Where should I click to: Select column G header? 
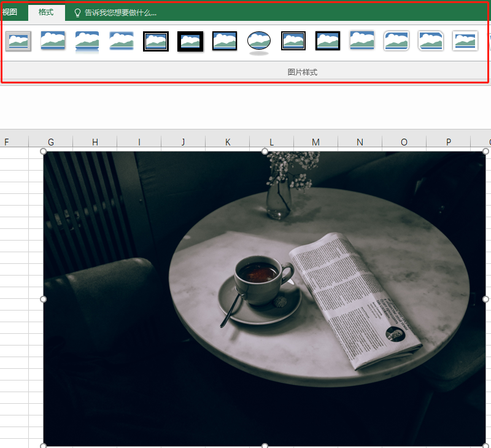(51, 142)
